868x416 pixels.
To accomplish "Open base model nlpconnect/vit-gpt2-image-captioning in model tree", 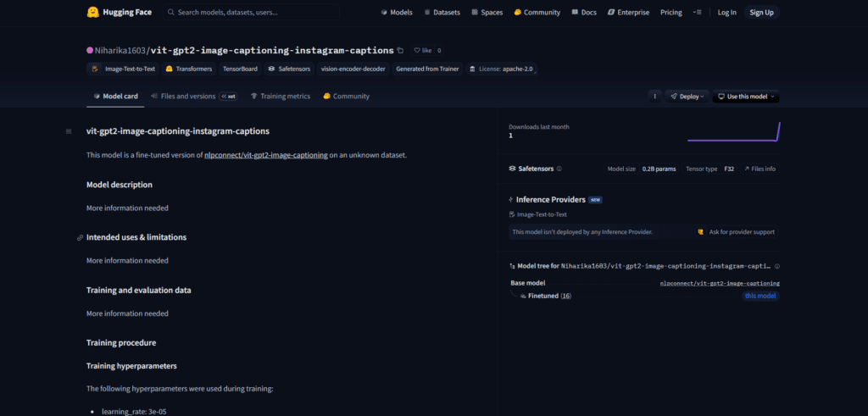I will click(720, 283).
